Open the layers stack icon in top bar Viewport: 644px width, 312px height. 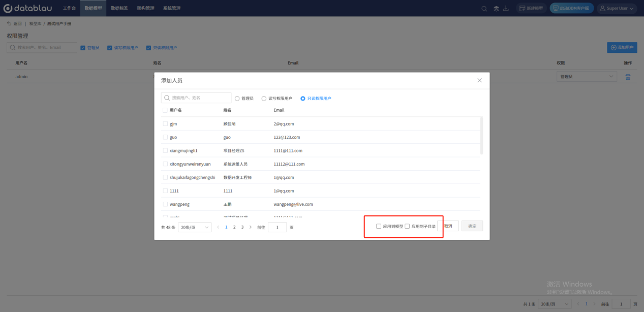pos(496,8)
